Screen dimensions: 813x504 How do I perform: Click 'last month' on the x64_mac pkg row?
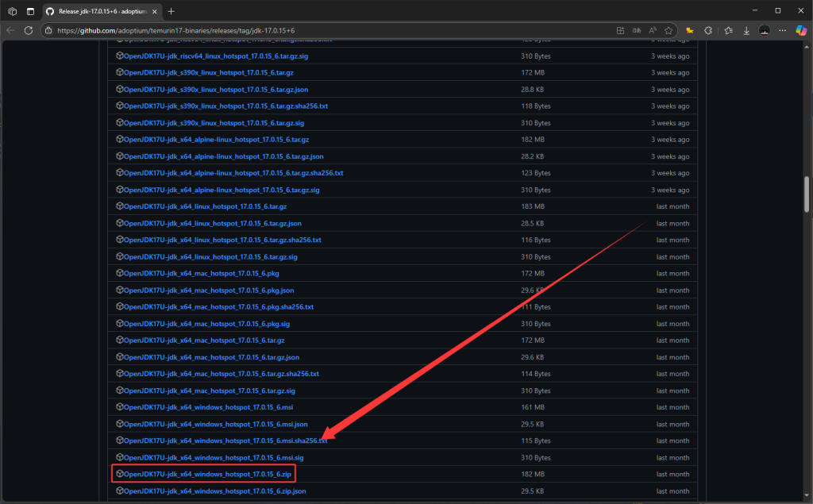tap(672, 273)
